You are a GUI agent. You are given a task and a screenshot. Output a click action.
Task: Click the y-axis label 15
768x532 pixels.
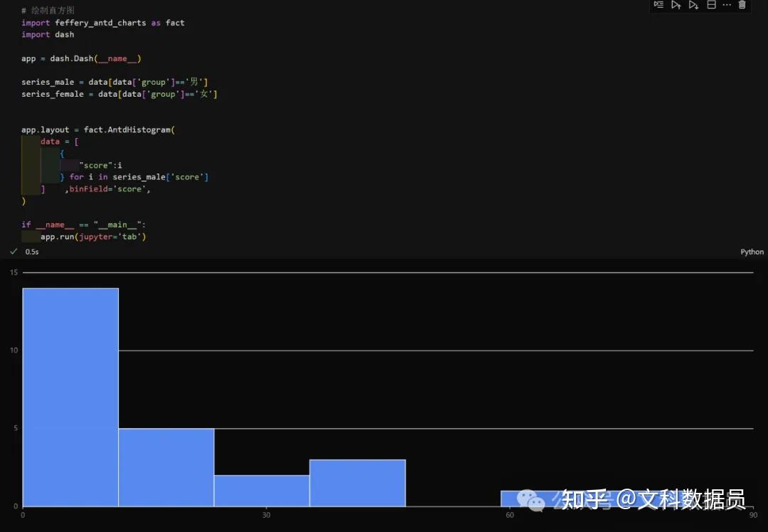click(12, 272)
